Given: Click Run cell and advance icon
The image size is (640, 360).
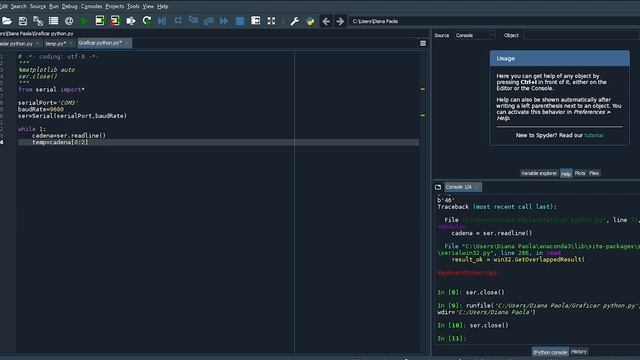Looking at the screenshot, I should point(115,21).
